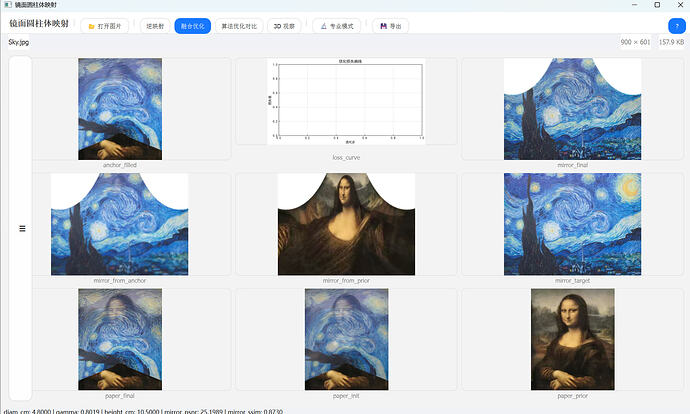Click the 900 × 601 dimensions label
The width and height of the screenshot is (690, 414).
point(635,42)
